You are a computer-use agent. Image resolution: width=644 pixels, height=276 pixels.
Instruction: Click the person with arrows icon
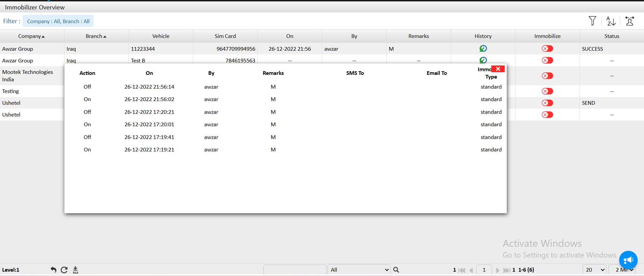[x=630, y=21]
